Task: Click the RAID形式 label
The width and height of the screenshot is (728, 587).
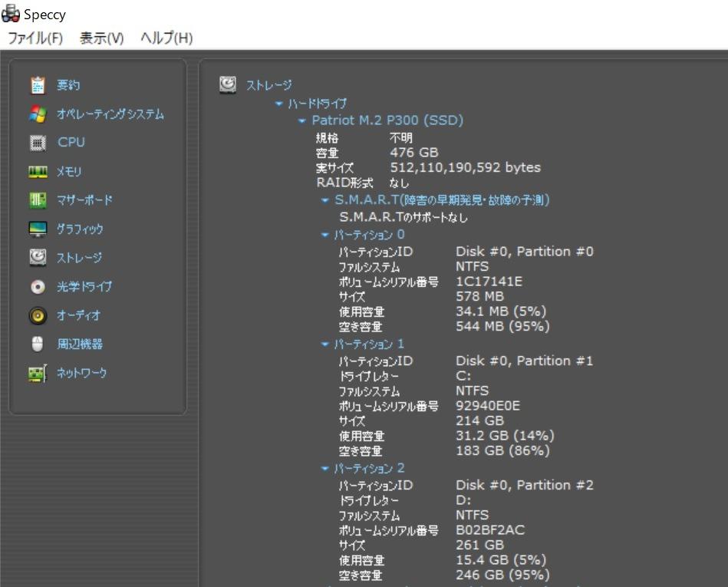Action: [x=344, y=183]
